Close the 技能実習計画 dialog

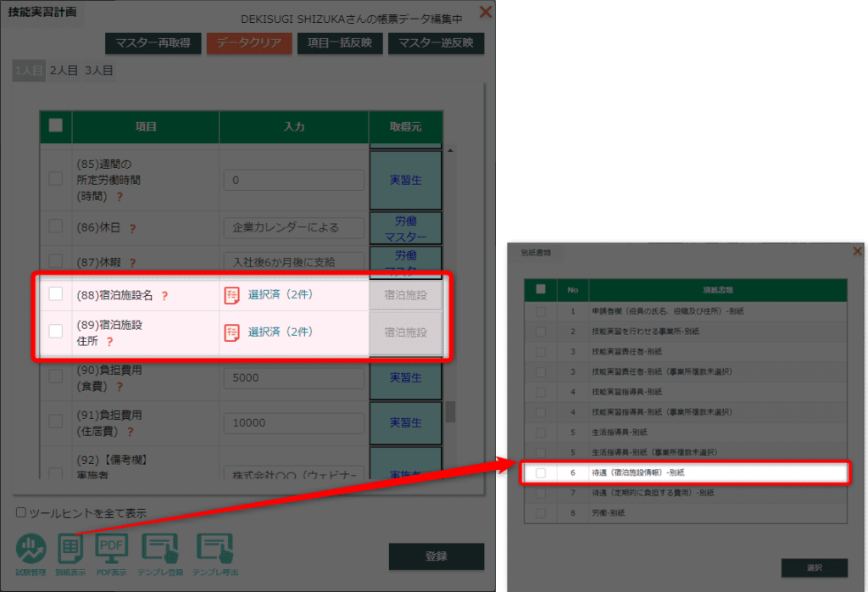pos(486,12)
